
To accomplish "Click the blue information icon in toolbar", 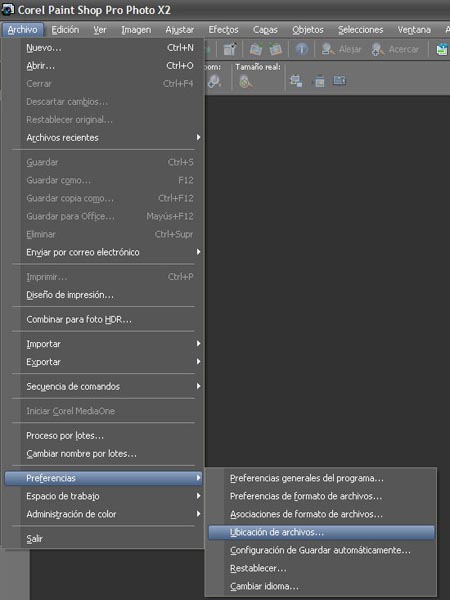I will (302, 49).
